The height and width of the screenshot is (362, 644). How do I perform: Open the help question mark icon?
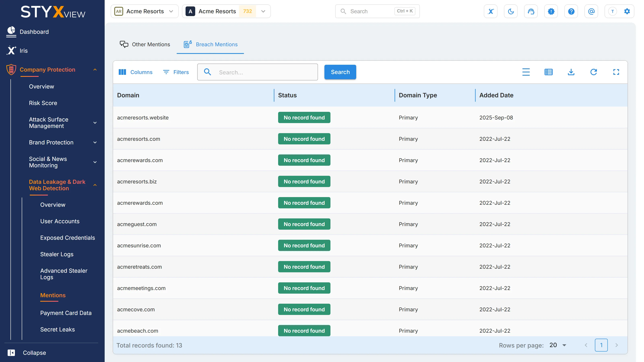[571, 11]
